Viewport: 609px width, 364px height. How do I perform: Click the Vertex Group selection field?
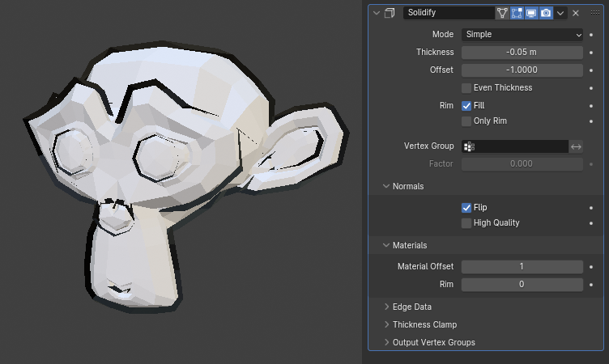(x=515, y=146)
